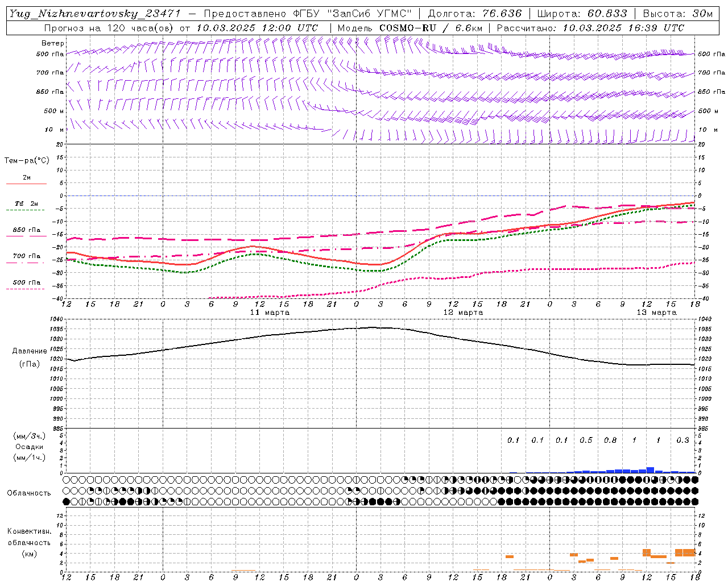Click the "Давление" pressure panel label
Image resolution: width=728 pixels, height=582 pixels.
[30, 351]
